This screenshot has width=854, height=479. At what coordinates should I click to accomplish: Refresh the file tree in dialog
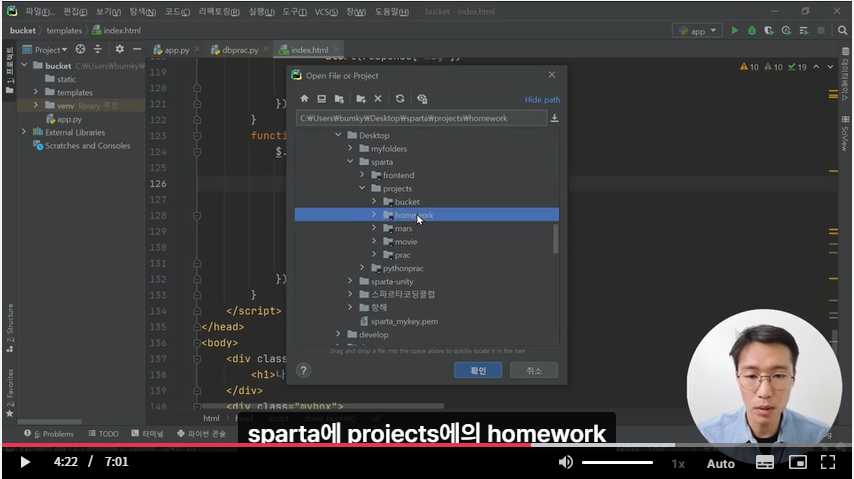coord(400,99)
